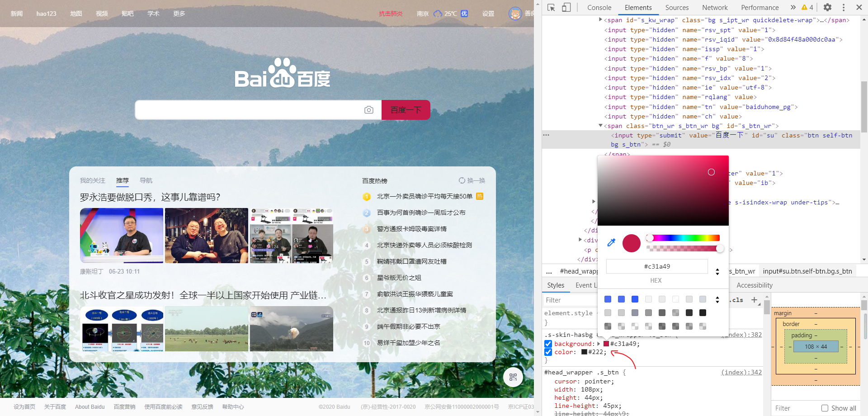Open hot item 端午假期非必要不出京
The width and height of the screenshot is (868, 416).
point(409,326)
